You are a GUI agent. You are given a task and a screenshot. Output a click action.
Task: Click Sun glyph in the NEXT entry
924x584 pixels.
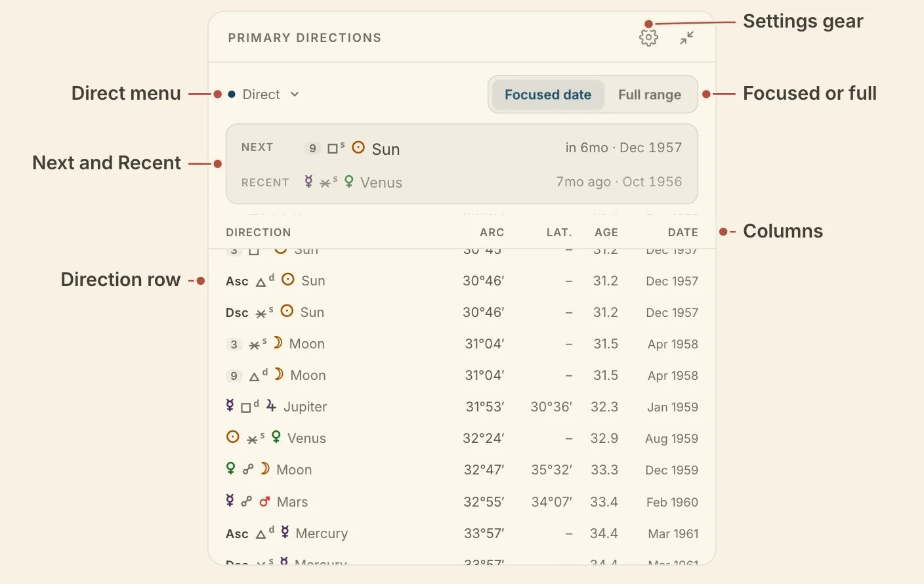(x=358, y=148)
